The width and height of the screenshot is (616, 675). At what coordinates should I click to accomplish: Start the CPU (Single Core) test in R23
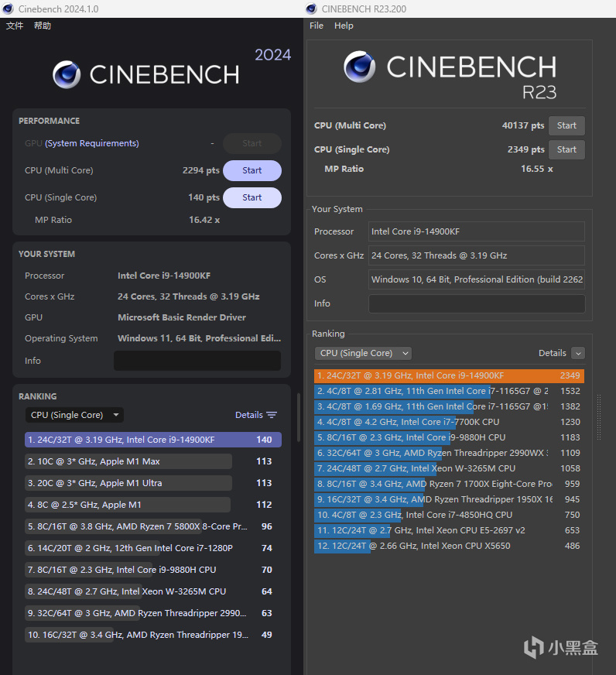coord(566,150)
